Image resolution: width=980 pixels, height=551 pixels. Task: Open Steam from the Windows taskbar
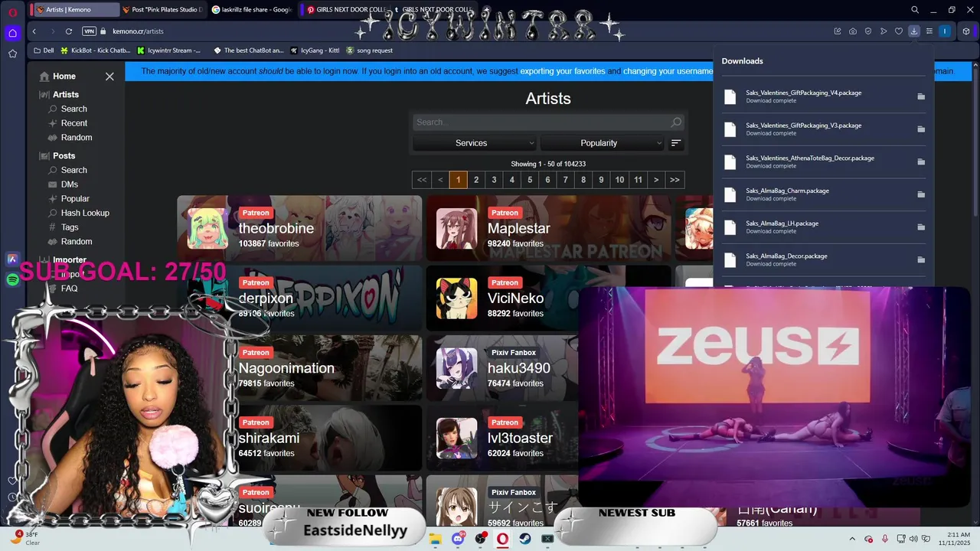pyautogui.click(x=525, y=539)
